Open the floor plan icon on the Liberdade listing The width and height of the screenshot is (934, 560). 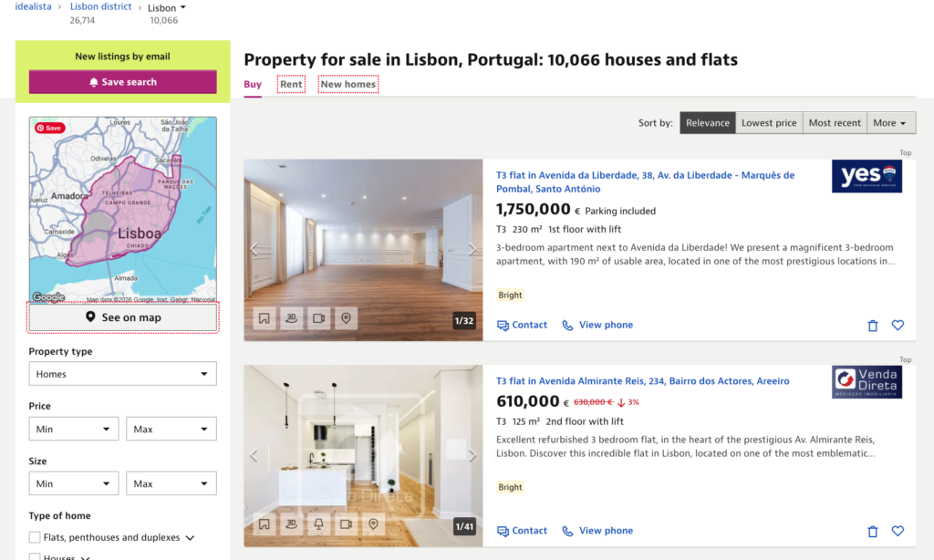[265, 318]
